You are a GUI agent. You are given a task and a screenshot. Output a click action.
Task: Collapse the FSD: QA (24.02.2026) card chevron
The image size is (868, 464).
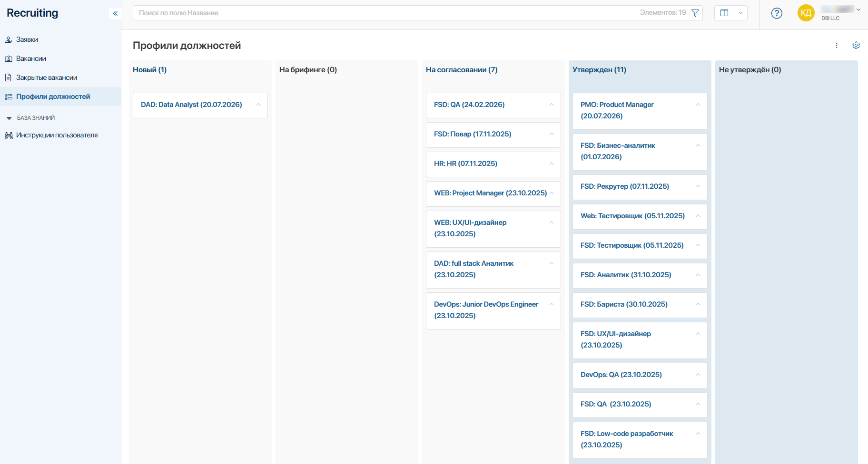(552, 105)
